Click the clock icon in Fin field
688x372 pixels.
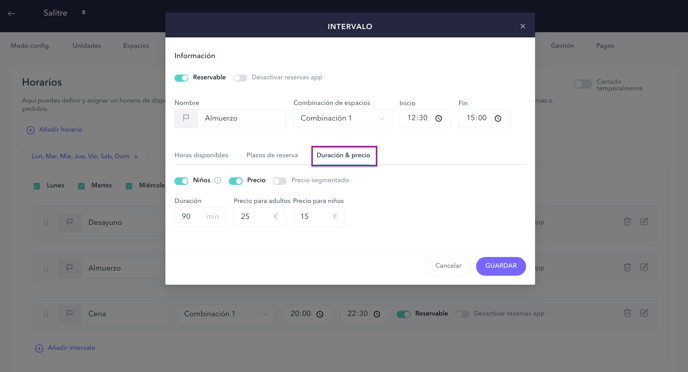pyautogui.click(x=498, y=118)
